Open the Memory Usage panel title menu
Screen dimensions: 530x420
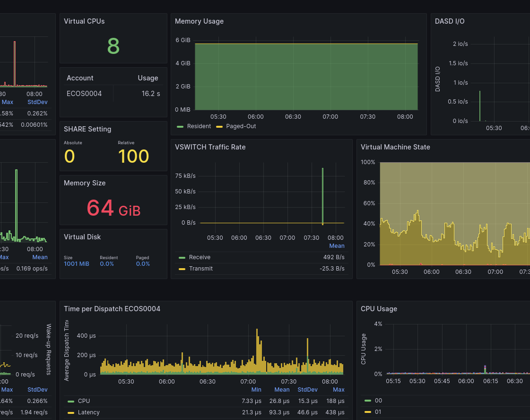pyautogui.click(x=199, y=21)
